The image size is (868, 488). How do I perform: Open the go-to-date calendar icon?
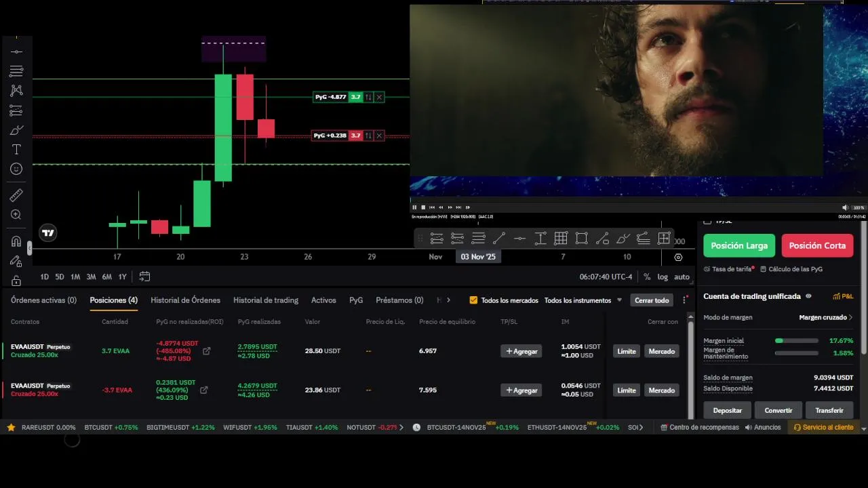(x=144, y=277)
